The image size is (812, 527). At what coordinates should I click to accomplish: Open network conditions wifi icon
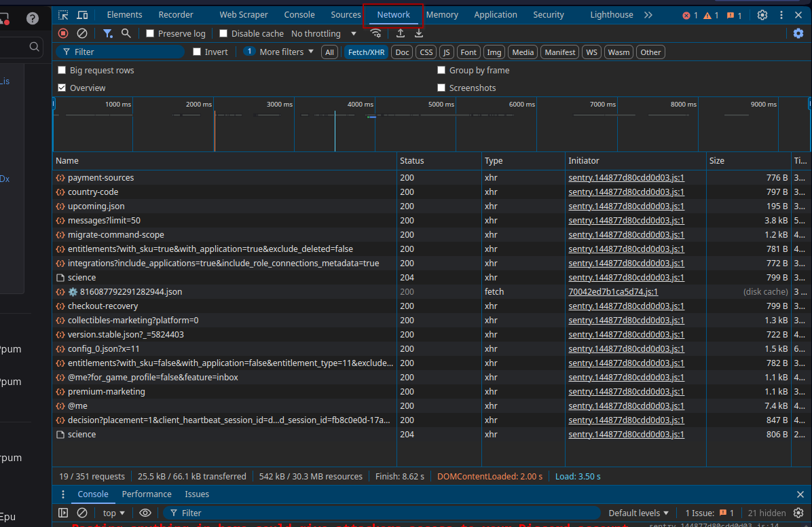[375, 33]
